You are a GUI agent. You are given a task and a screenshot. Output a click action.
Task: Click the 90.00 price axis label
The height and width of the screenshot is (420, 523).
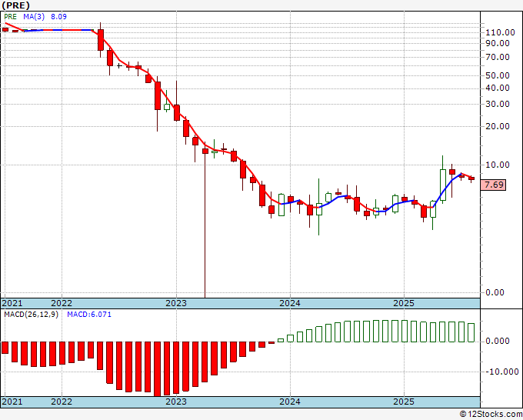click(498, 43)
